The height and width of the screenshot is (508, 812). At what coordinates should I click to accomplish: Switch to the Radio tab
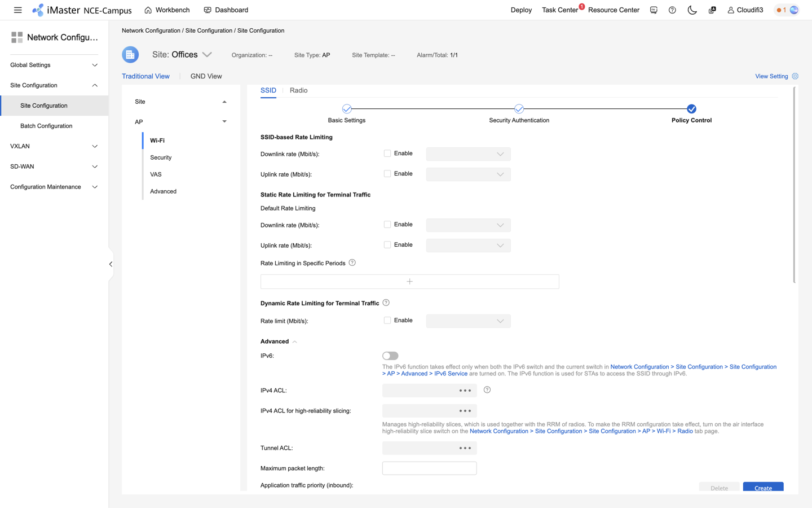298,90
